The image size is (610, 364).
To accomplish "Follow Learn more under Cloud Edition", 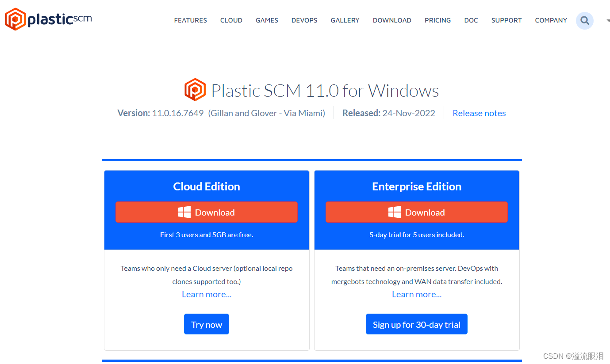I will 207,294.
